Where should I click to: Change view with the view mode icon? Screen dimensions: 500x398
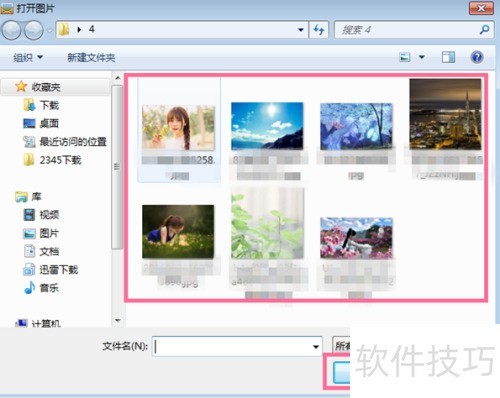click(x=405, y=57)
